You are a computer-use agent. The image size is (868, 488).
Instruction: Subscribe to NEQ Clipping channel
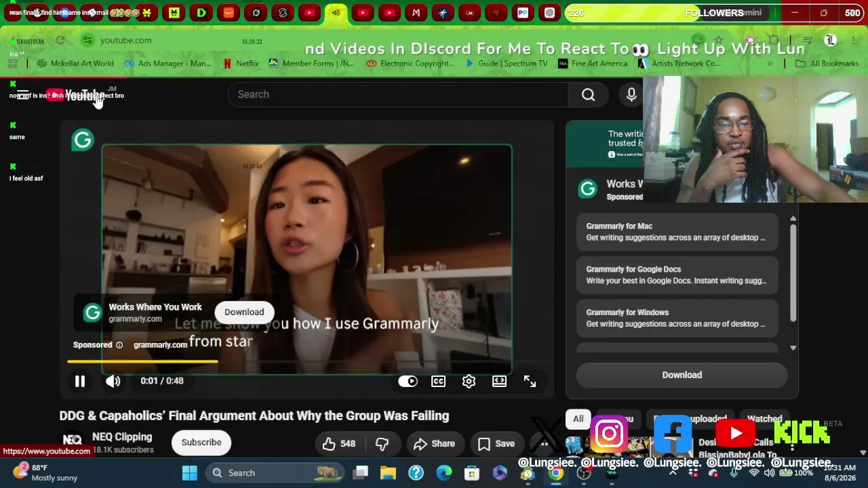click(201, 443)
